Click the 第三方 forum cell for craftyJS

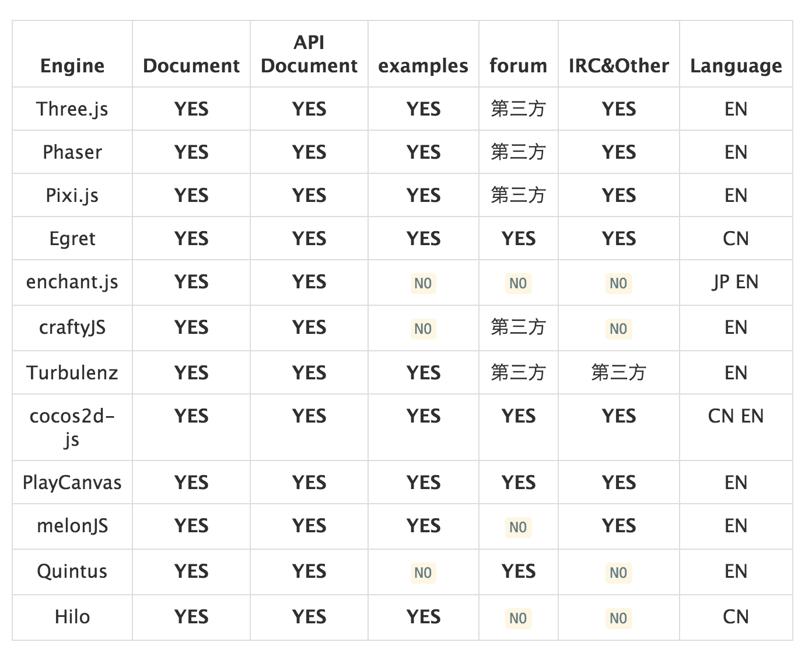pos(518,327)
